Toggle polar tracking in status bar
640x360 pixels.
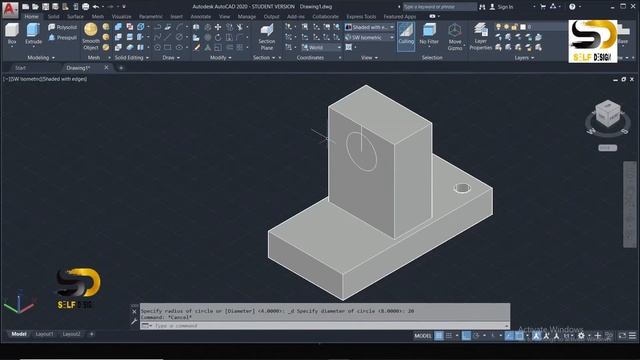click(x=476, y=336)
